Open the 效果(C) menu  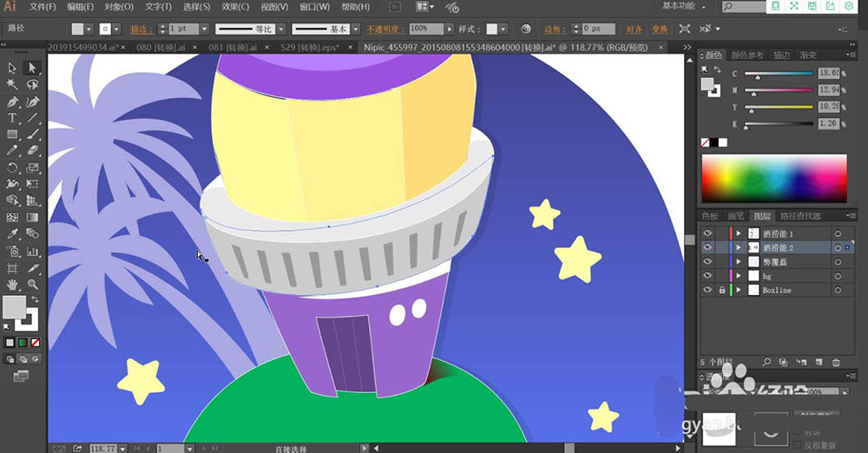tap(235, 7)
